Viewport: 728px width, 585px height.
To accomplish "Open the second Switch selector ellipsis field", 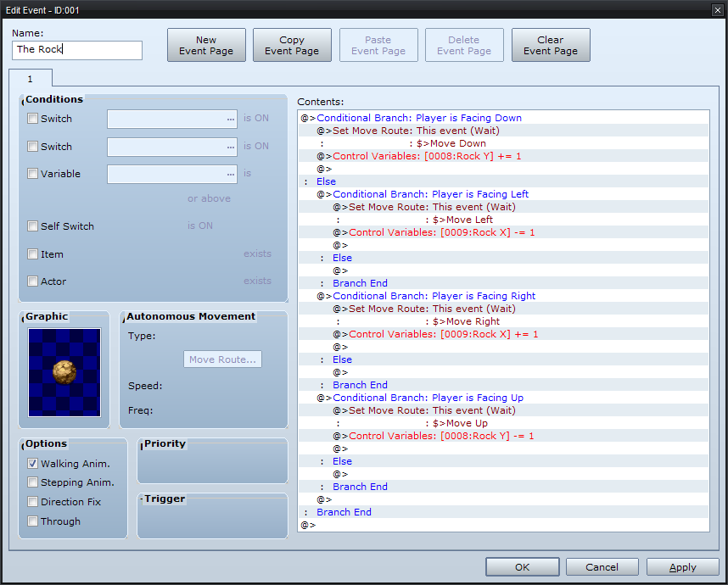I will 172,147.
